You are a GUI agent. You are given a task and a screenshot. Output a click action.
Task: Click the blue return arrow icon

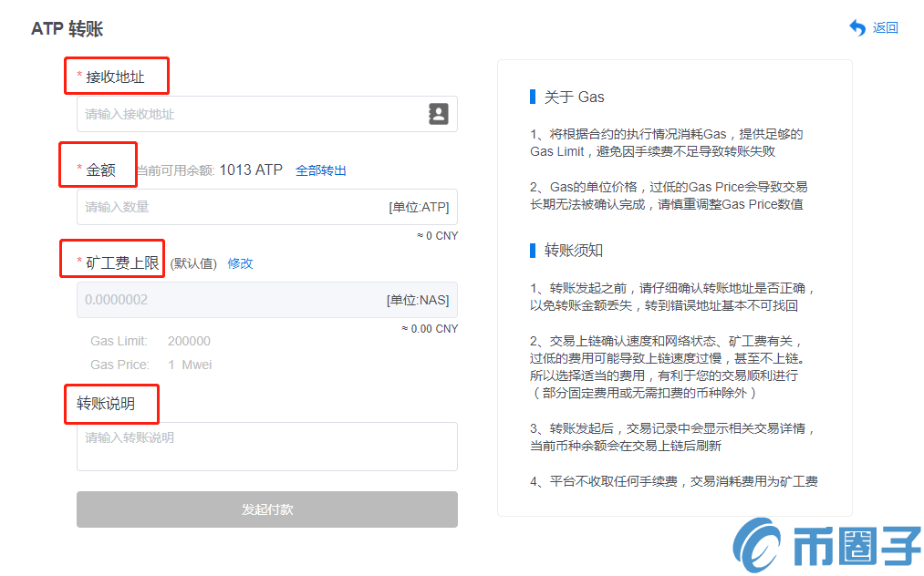(857, 28)
